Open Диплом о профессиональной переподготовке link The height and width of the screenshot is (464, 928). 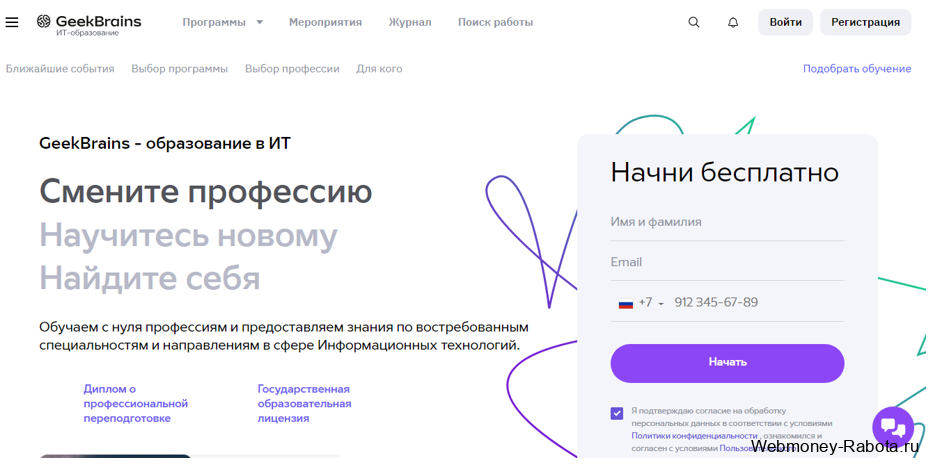(x=136, y=404)
